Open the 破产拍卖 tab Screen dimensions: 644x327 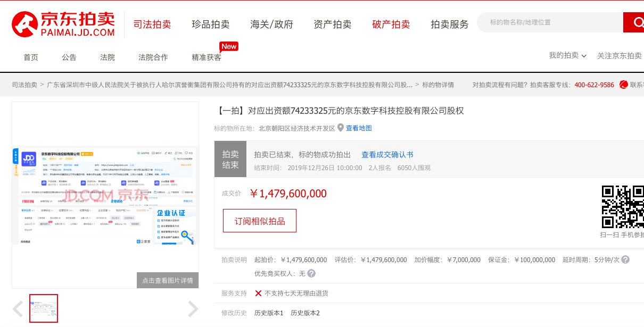(x=391, y=24)
